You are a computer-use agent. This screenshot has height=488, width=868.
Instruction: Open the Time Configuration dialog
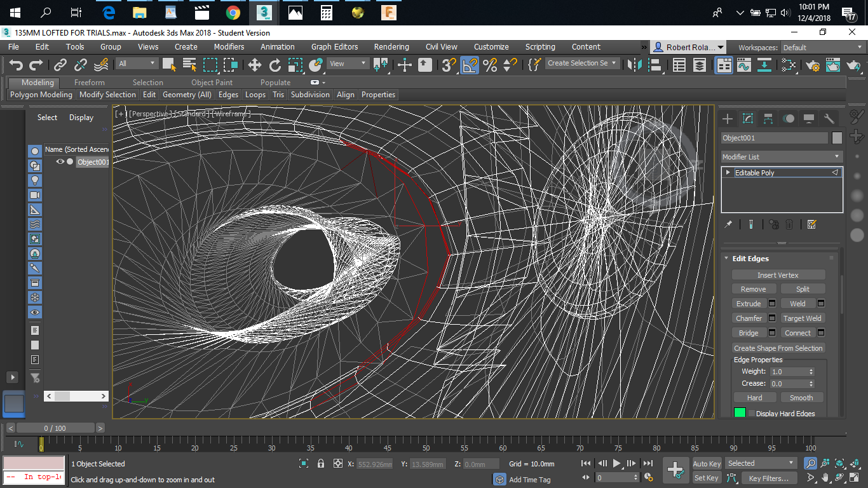pos(649,477)
